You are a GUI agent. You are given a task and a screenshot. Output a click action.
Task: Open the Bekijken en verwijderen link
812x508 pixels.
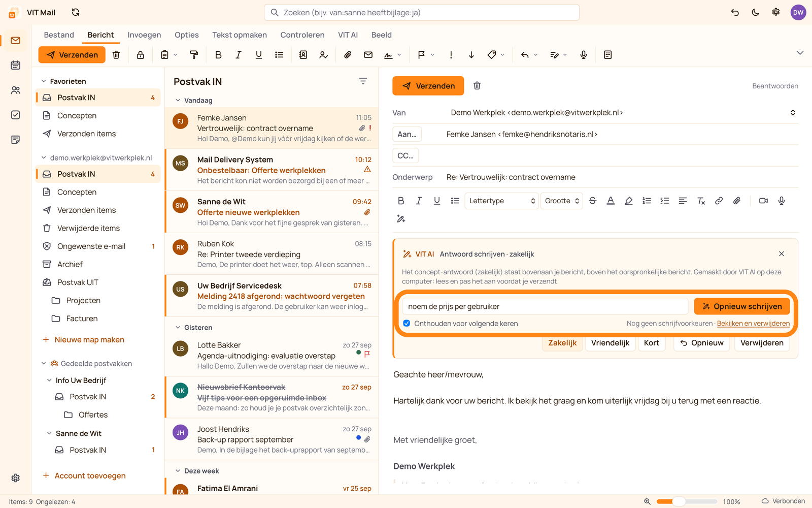(x=753, y=324)
